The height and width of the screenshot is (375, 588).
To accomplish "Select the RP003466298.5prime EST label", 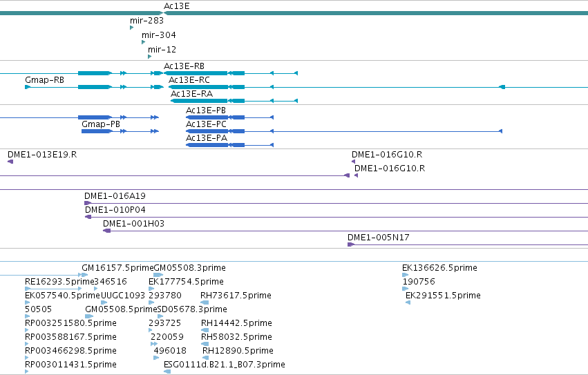I will click(70, 351).
